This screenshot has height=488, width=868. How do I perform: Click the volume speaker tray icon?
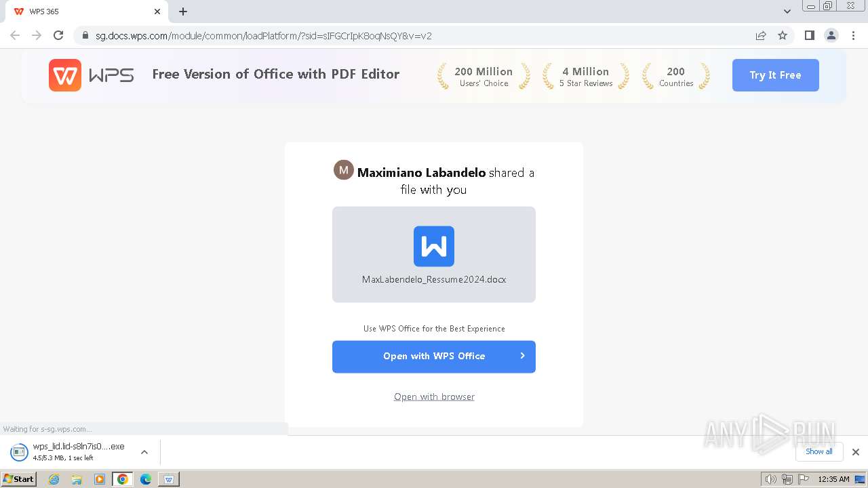tap(770, 479)
